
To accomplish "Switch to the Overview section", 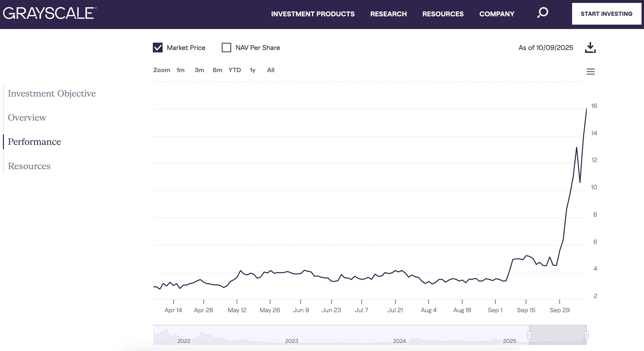I will coord(27,117).
